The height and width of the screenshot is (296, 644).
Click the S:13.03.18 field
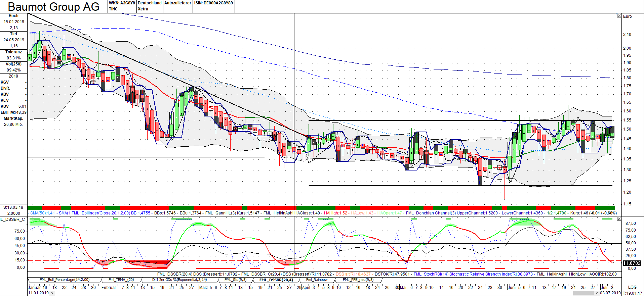pyautogui.click(x=13, y=207)
